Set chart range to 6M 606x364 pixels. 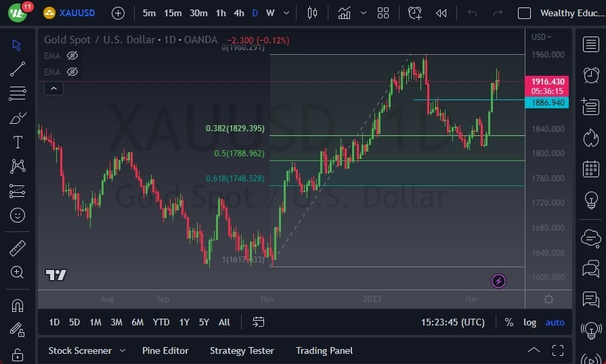point(137,322)
